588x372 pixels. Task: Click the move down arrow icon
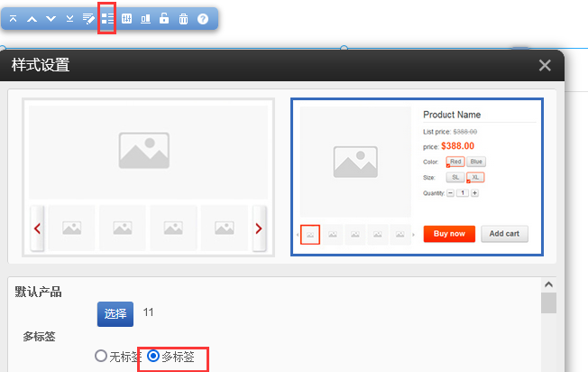point(51,19)
